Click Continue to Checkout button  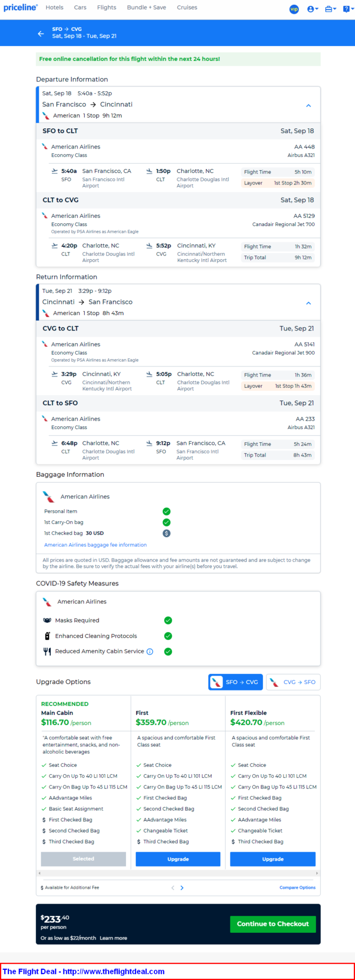pyautogui.click(x=273, y=924)
